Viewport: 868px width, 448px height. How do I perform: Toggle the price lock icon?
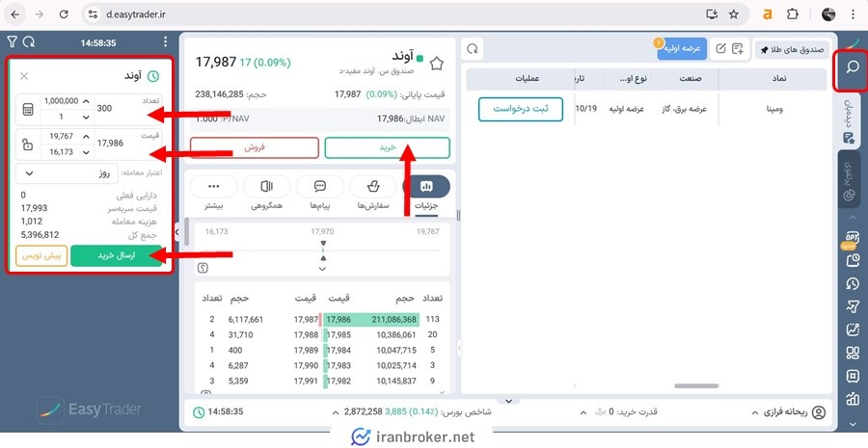pos(28,145)
